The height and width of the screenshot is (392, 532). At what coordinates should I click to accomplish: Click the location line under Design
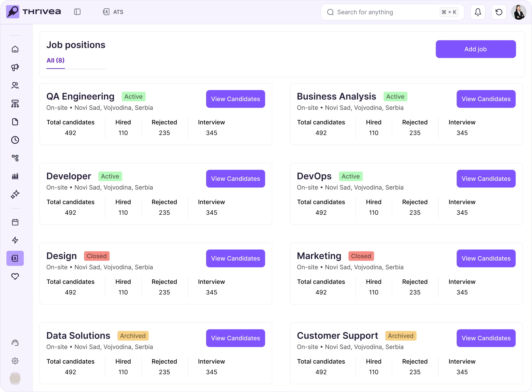(100, 267)
